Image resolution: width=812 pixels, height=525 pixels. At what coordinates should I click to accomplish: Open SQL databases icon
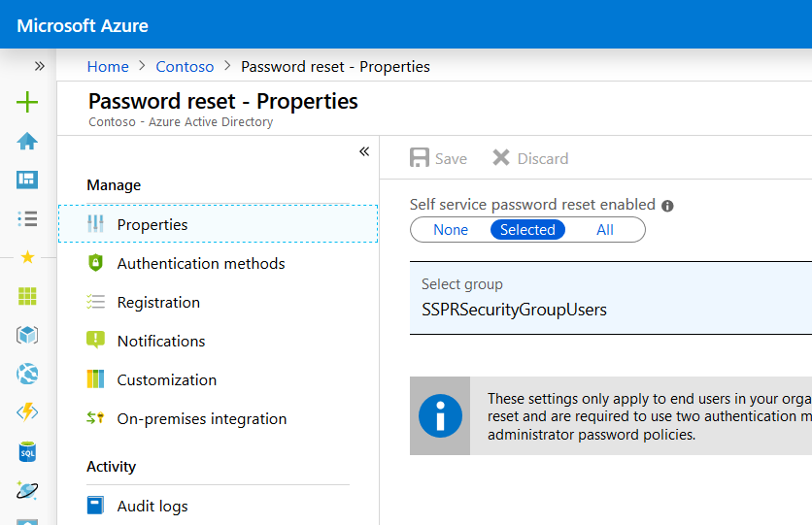(x=27, y=451)
